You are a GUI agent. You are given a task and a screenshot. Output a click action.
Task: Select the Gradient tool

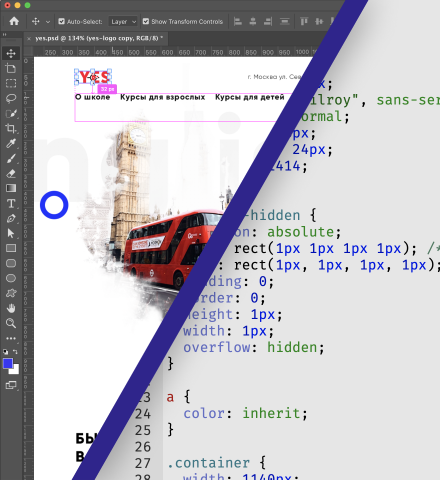11,188
